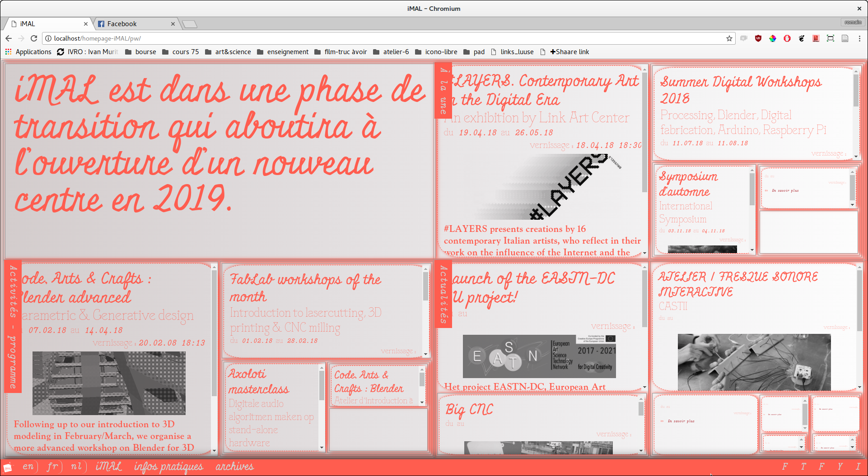Viewport: 868px width, 476px height.
Task: Open the Adblock red hand extension
Action: pyautogui.click(x=787, y=38)
